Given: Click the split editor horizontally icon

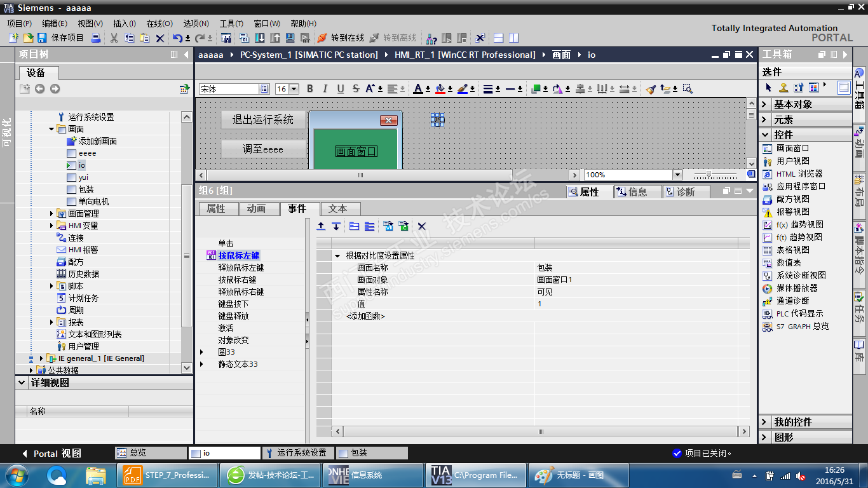Looking at the screenshot, I should click(499, 38).
